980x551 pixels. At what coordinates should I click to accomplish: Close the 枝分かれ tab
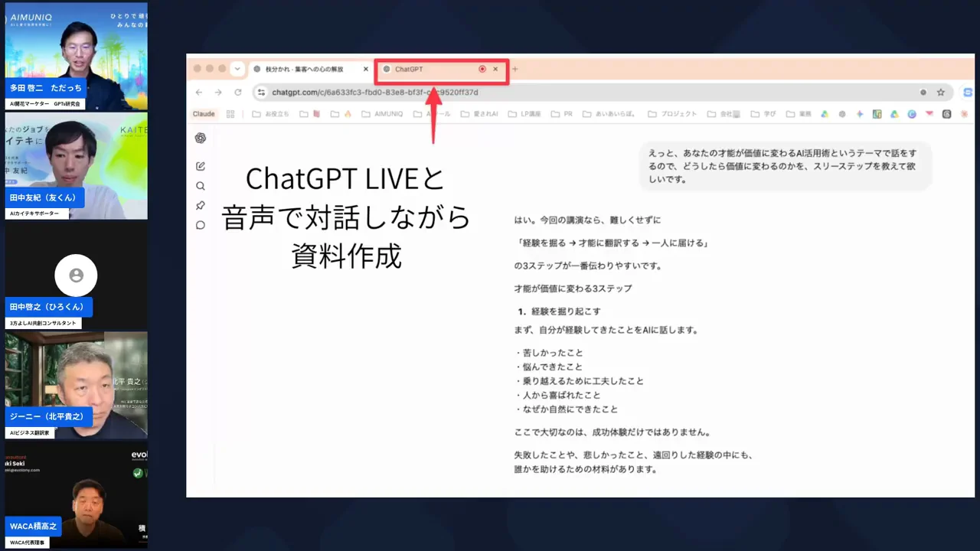[x=365, y=69]
